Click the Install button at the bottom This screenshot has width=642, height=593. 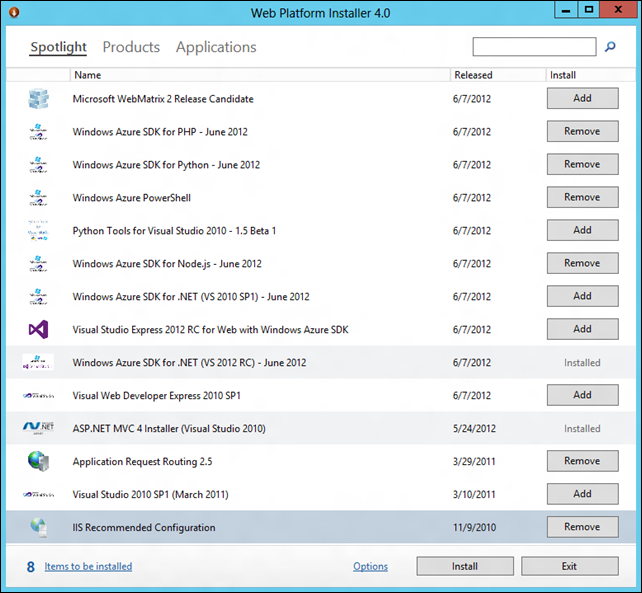[465, 566]
